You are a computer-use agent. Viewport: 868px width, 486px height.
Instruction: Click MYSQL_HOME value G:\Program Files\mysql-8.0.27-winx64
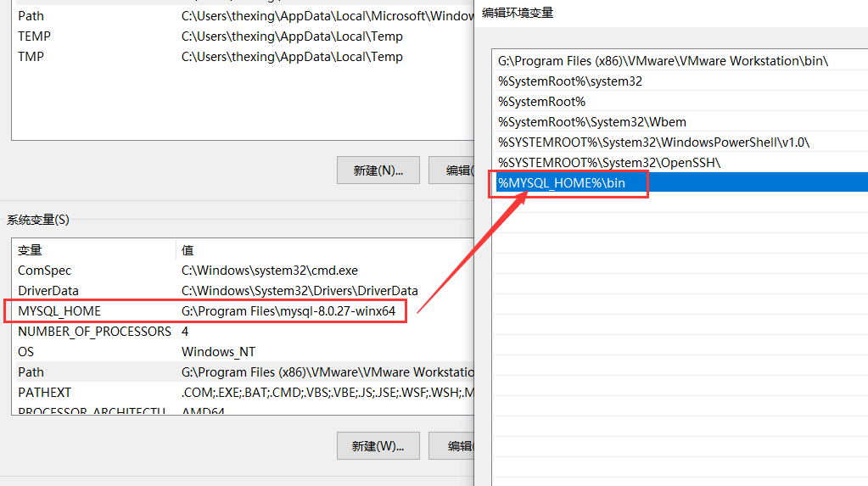click(288, 311)
